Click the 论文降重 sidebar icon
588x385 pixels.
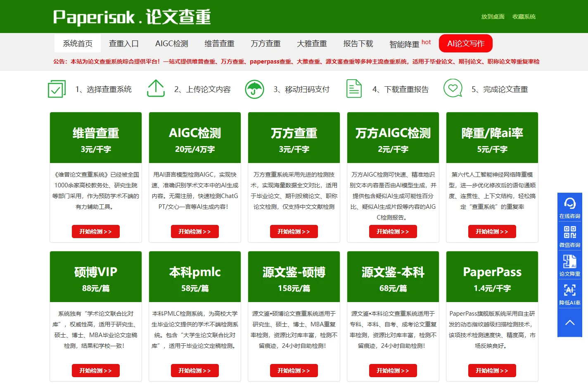click(x=570, y=261)
